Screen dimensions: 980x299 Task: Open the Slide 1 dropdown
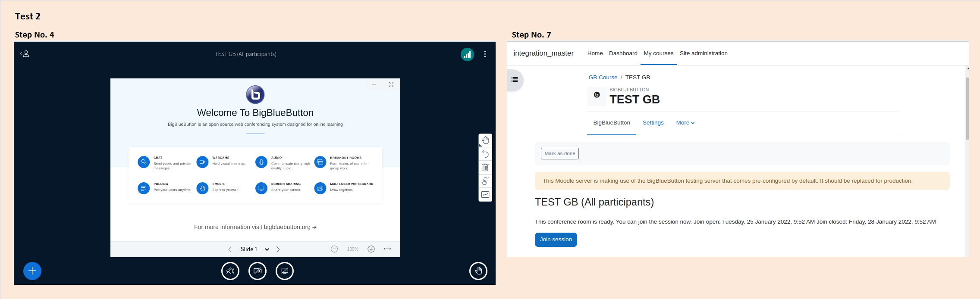click(x=254, y=249)
